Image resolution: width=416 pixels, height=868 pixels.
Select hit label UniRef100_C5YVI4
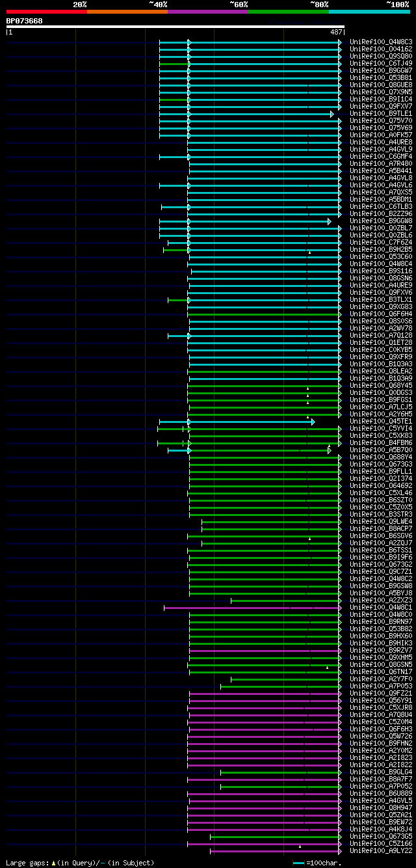381,428
